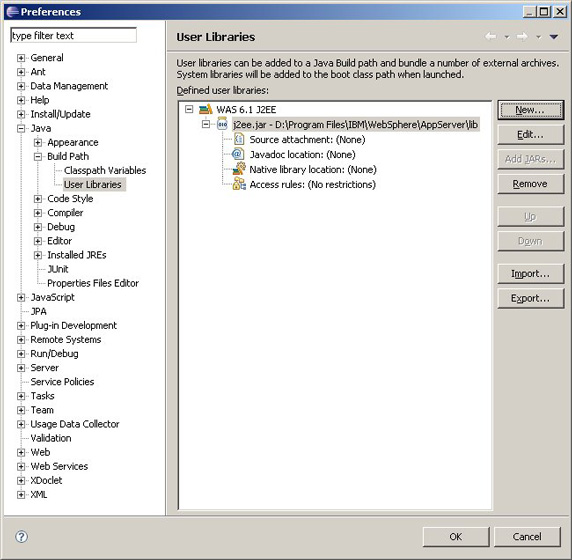
Task: Open the Help question mark icon
Action: tap(22, 537)
